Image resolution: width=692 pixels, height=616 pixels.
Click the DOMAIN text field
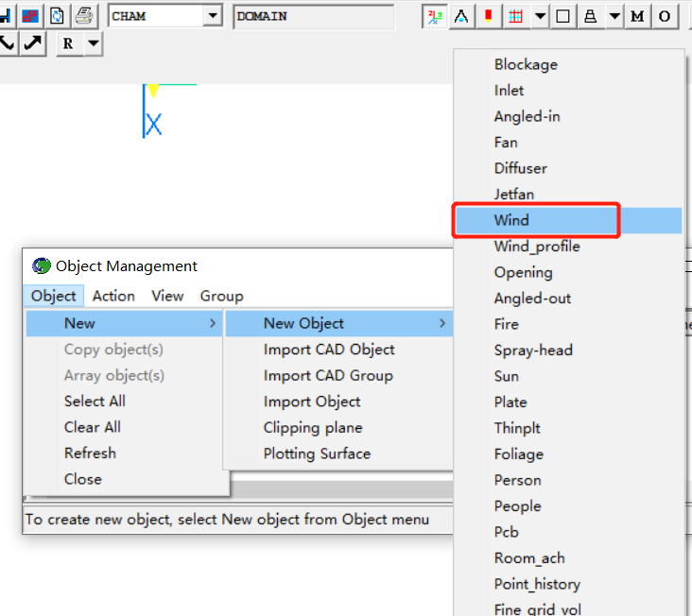(x=313, y=17)
